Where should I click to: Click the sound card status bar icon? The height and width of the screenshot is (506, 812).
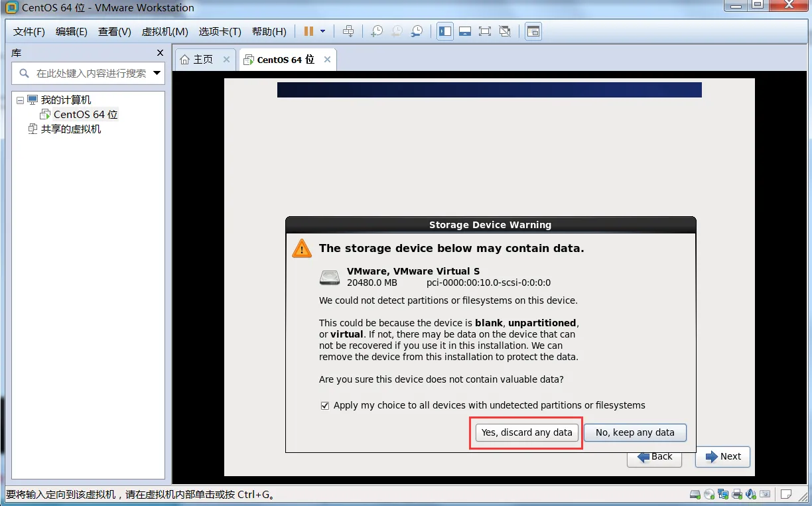click(x=751, y=494)
